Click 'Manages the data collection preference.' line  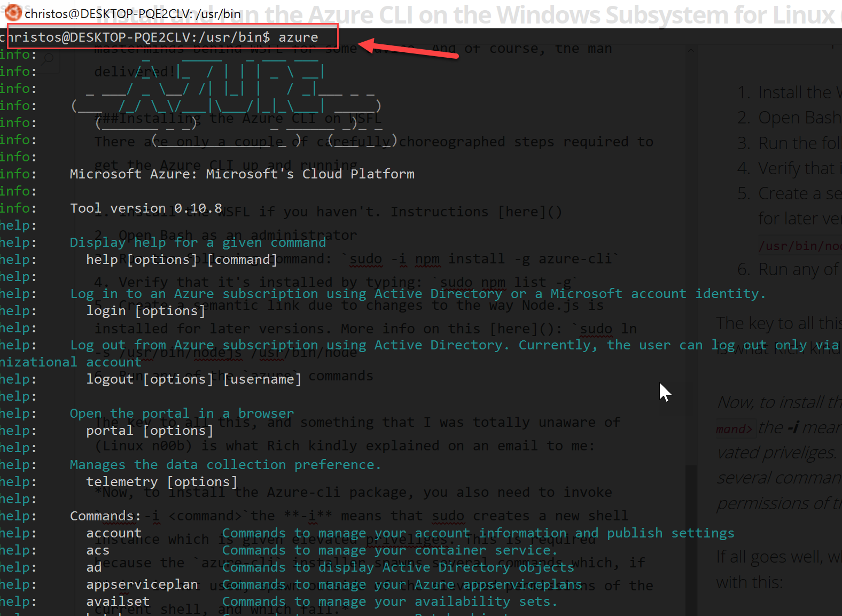[225, 465]
